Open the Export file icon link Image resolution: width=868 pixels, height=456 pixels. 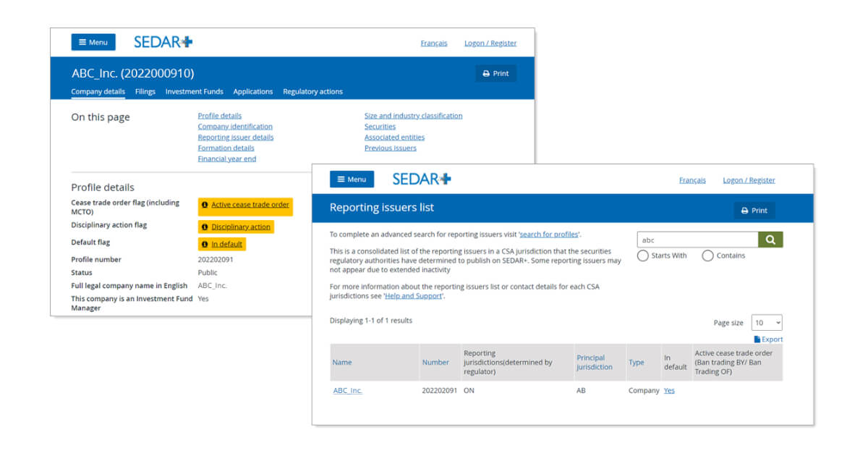[768, 339]
